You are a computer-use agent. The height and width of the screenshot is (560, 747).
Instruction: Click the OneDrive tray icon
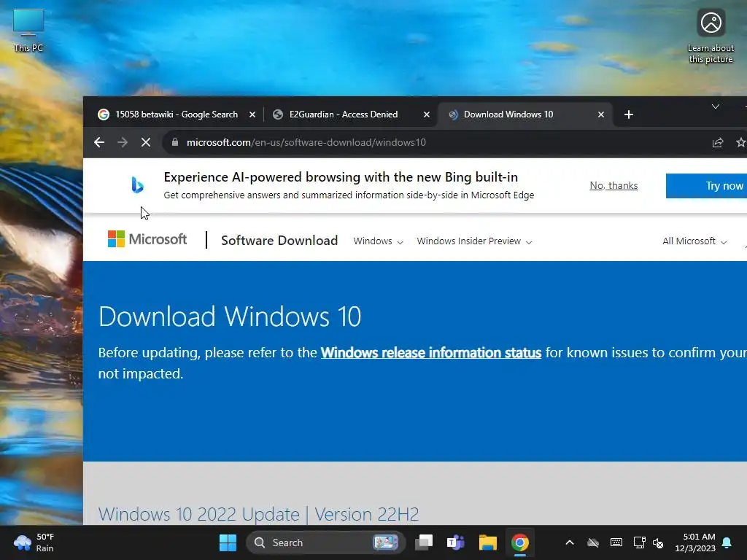(592, 542)
